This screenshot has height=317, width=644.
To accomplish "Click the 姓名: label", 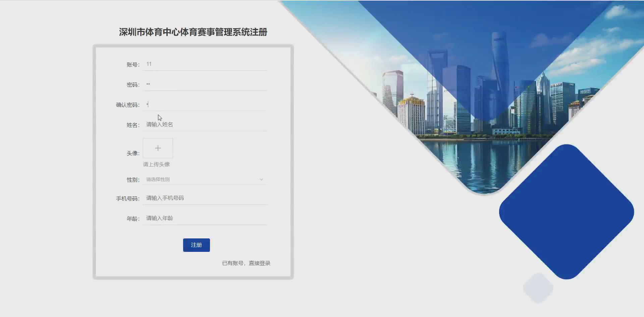I will tap(133, 125).
